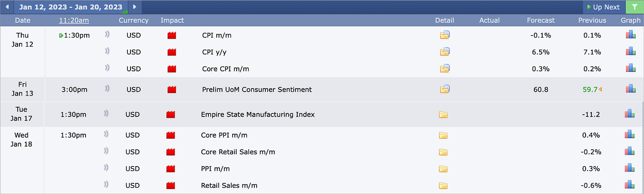Click the Up Next button
Viewport: 644px width, 194px height.
point(603,7)
